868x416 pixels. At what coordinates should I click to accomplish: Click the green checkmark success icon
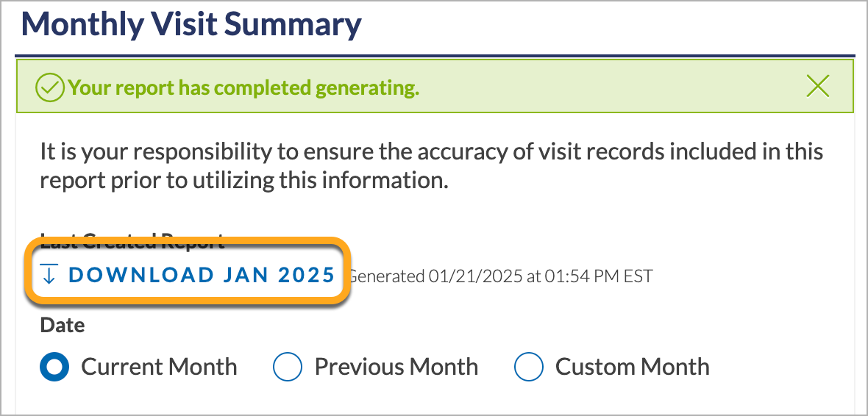(50, 87)
